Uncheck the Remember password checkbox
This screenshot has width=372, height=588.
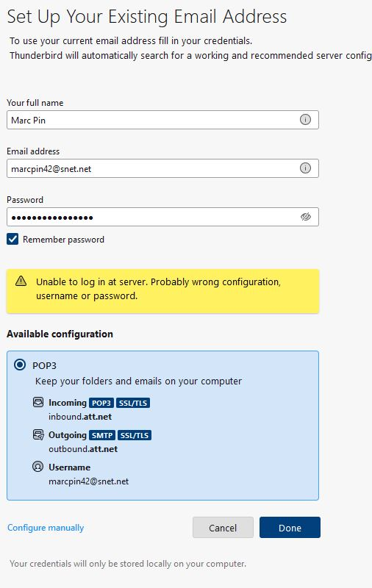click(x=12, y=240)
